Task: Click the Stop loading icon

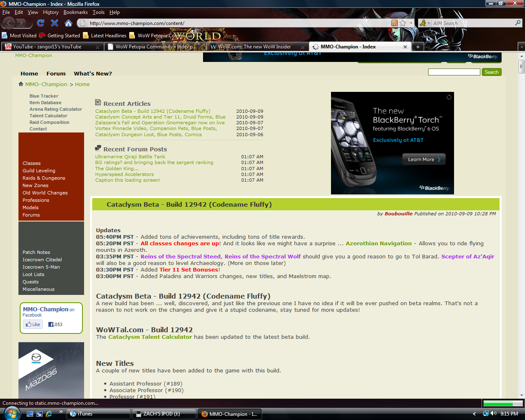Action: click(x=55, y=23)
